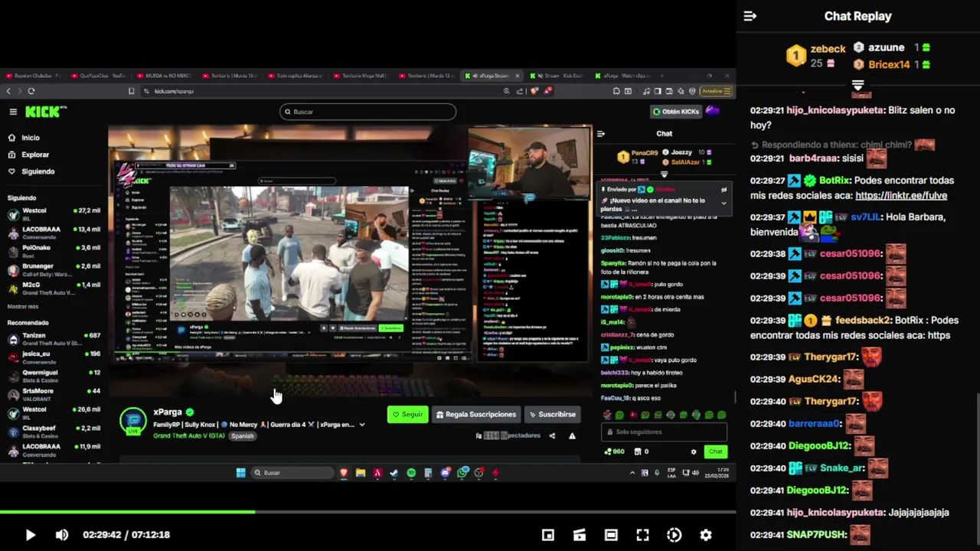Viewport: 980px width, 551px height.
Task: Play the stream replay video
Action: click(30, 535)
